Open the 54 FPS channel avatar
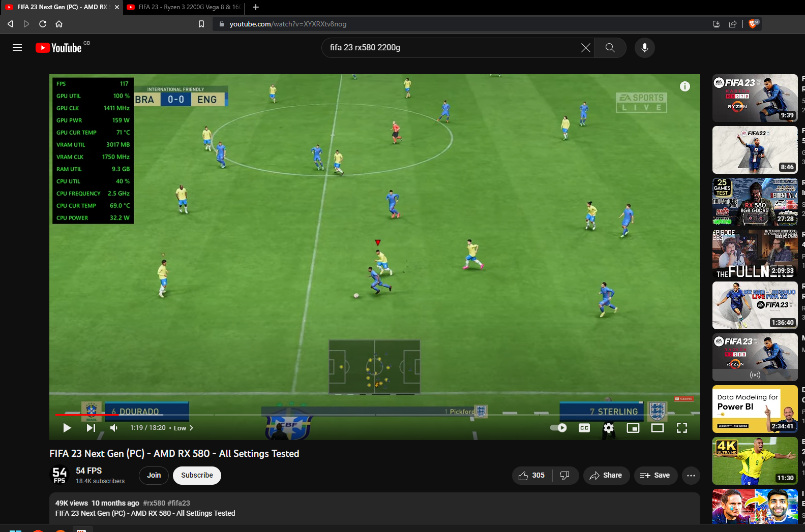Viewport: 805px width, 532px height. (x=59, y=475)
